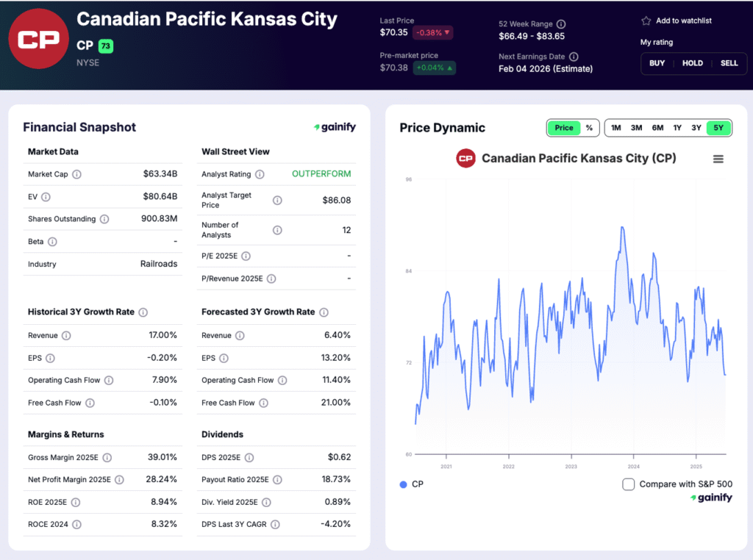Click the Add to watchlist star icon

click(x=647, y=21)
